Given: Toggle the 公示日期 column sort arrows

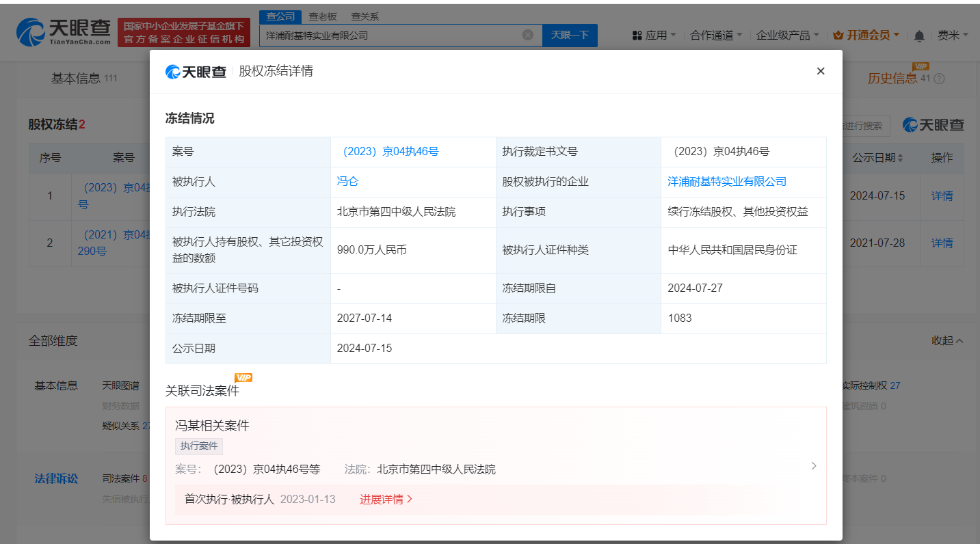Looking at the screenshot, I should point(901,157).
